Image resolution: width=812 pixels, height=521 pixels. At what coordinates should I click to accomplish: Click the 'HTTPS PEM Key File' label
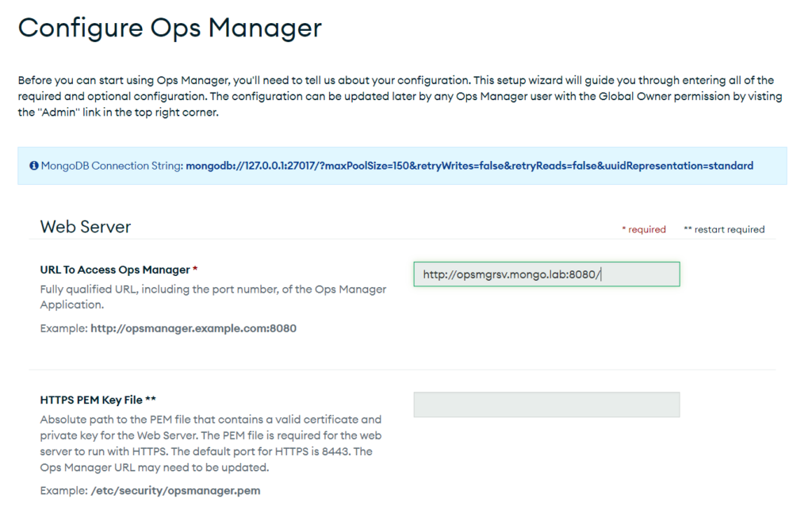pos(91,400)
